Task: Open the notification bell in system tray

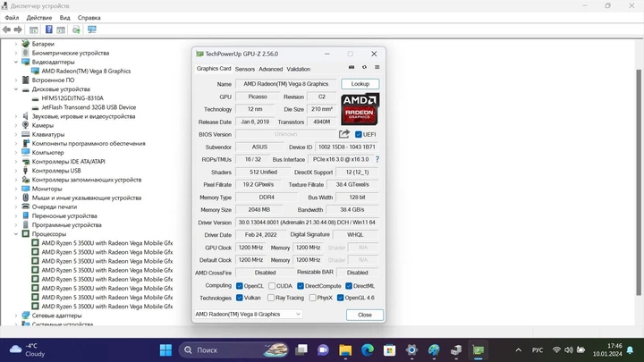Action: [x=630, y=350]
